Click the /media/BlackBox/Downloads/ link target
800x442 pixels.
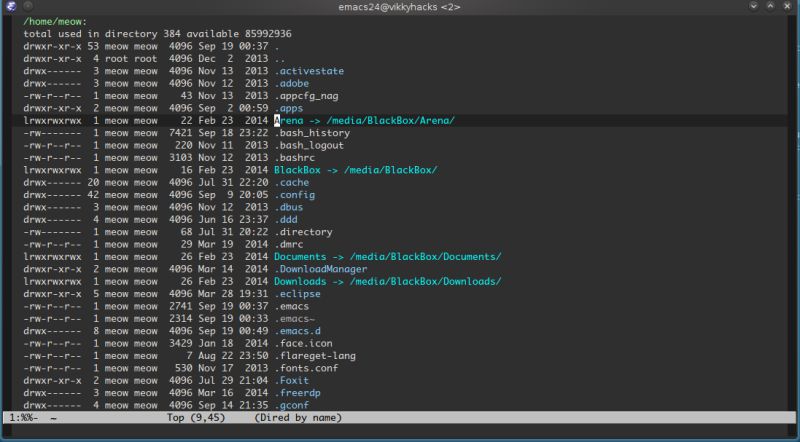click(x=426, y=281)
